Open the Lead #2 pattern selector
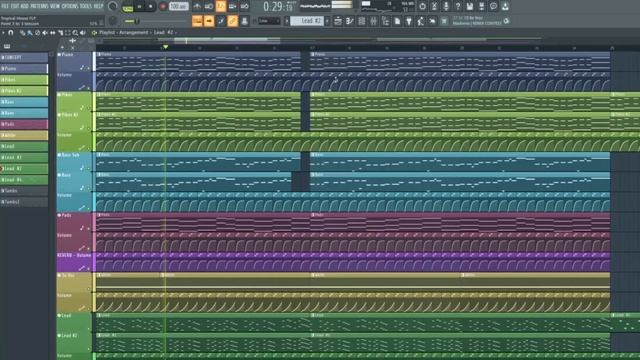The width and height of the screenshot is (640, 360). [308, 21]
